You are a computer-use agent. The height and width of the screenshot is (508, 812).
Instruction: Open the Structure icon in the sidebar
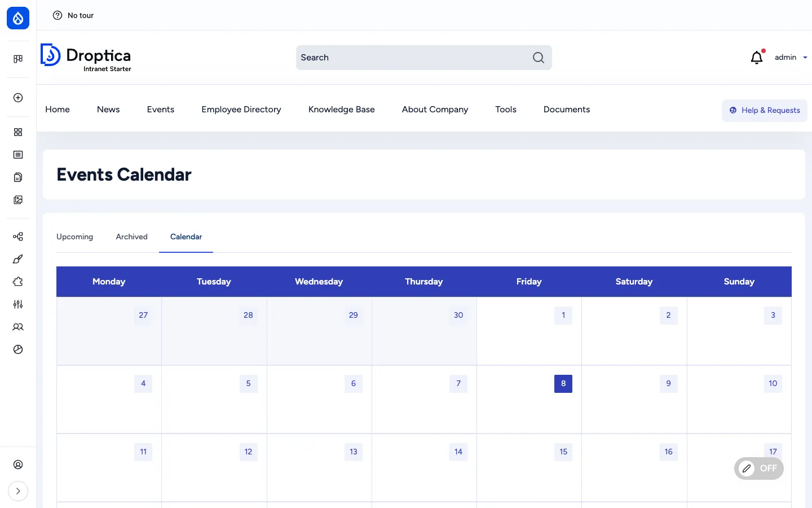click(18, 237)
